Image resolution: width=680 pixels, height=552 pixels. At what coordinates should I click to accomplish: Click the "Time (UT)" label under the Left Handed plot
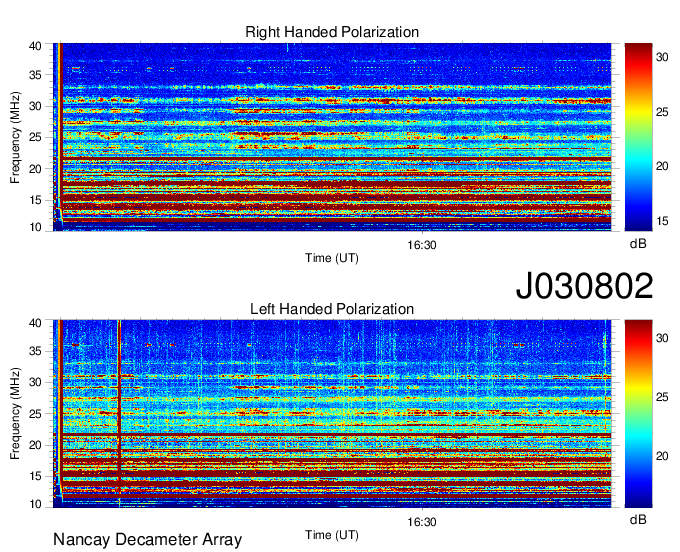pyautogui.click(x=332, y=535)
